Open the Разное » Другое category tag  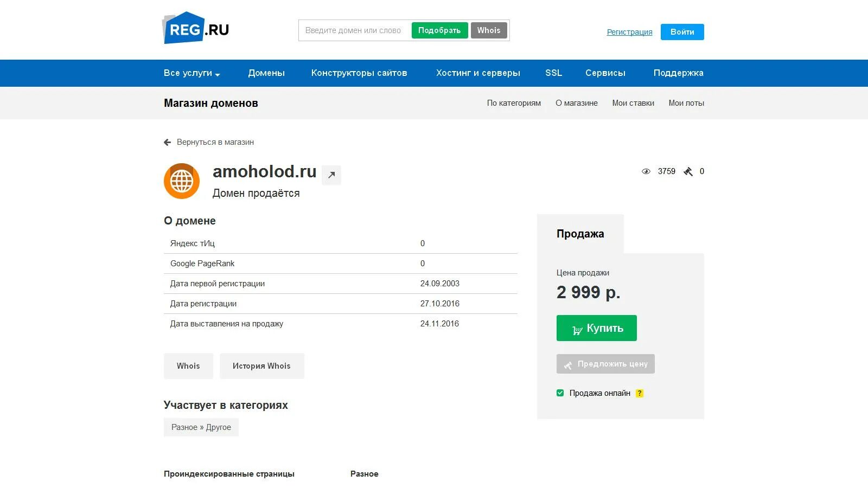click(x=201, y=427)
